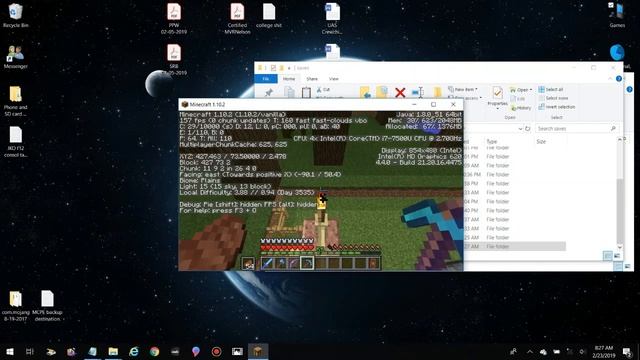640x360 pixels.
Task: Open the Games desktop shortcut
Action: (617, 15)
